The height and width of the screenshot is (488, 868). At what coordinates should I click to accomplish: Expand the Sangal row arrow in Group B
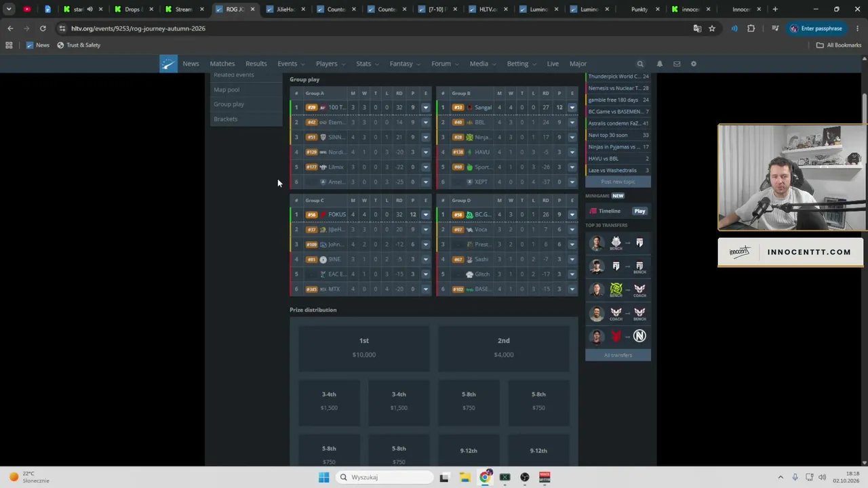coord(572,107)
